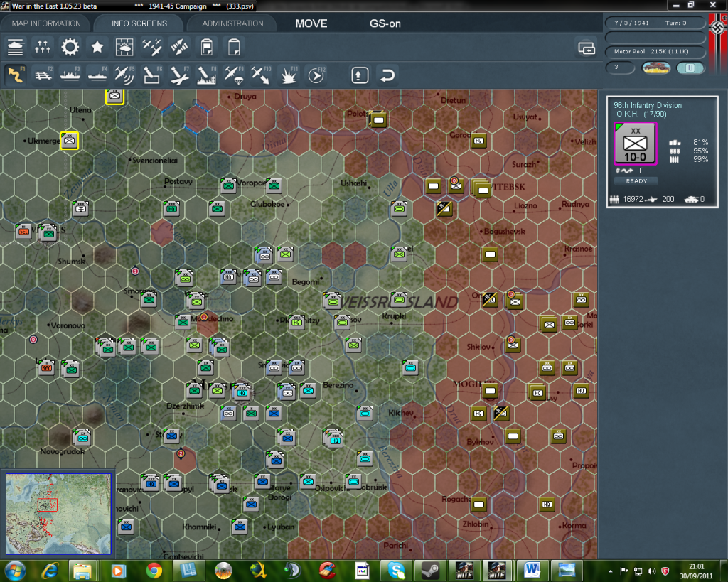Open the losses screen with grave crosses
The width and height of the screenshot is (728, 582).
42,47
